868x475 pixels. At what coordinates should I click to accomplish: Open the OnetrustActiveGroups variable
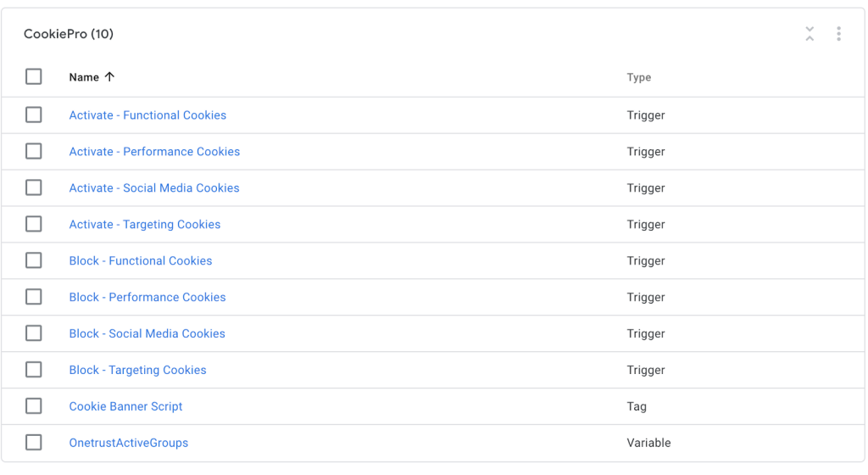[x=129, y=443]
